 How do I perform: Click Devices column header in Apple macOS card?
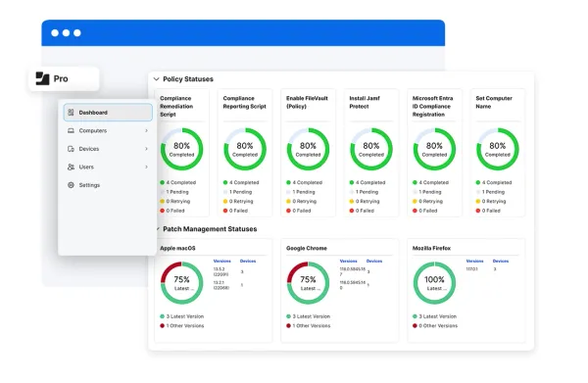(248, 261)
